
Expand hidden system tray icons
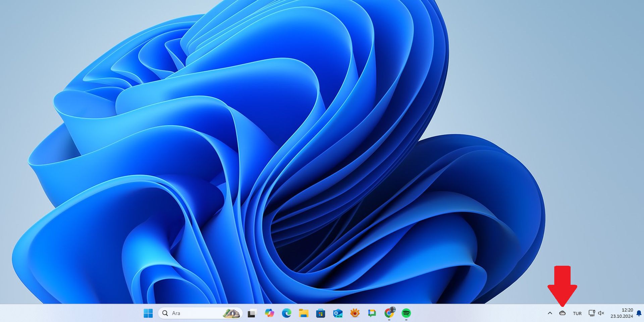[550, 313]
